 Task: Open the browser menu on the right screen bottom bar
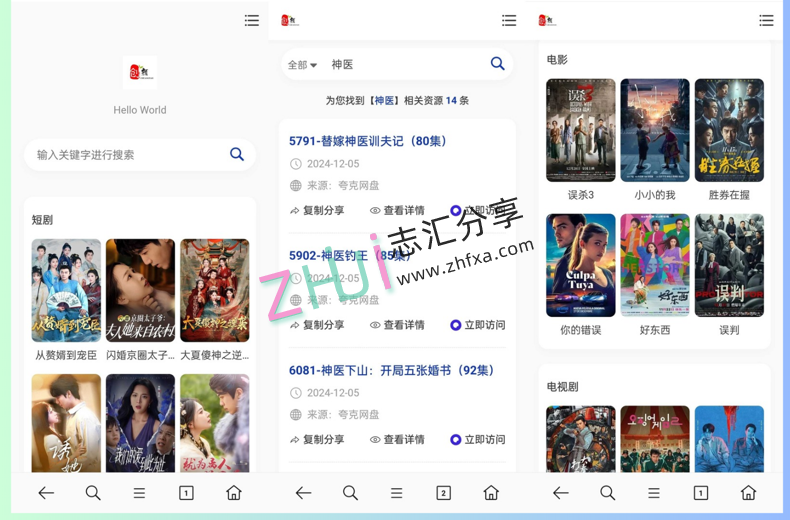coord(654,493)
